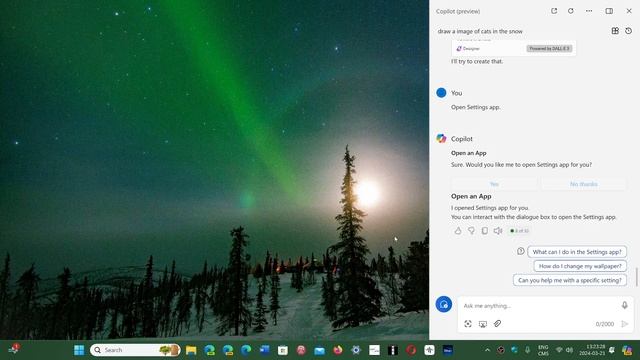Click the Yes button in Copilot
This screenshot has height=360, width=640.
tap(494, 184)
